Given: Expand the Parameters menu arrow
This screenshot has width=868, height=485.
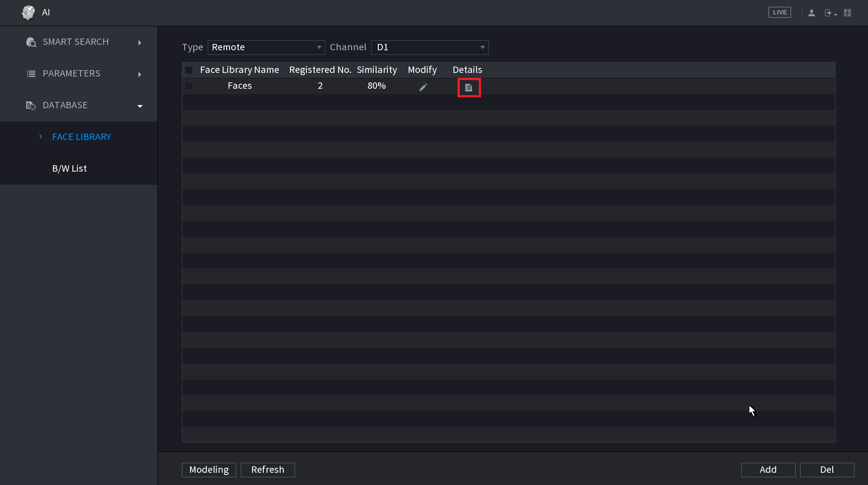Looking at the screenshot, I should coord(140,74).
